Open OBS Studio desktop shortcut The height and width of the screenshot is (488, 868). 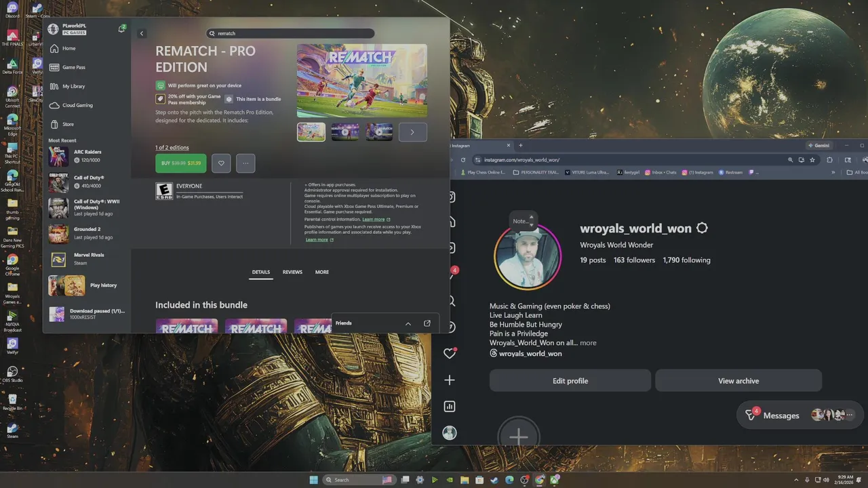click(12, 374)
